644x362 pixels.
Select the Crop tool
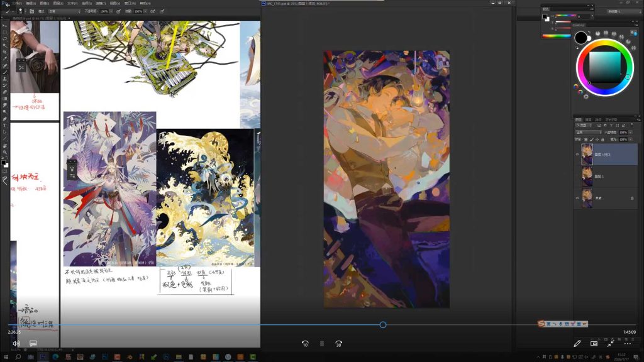5,52
